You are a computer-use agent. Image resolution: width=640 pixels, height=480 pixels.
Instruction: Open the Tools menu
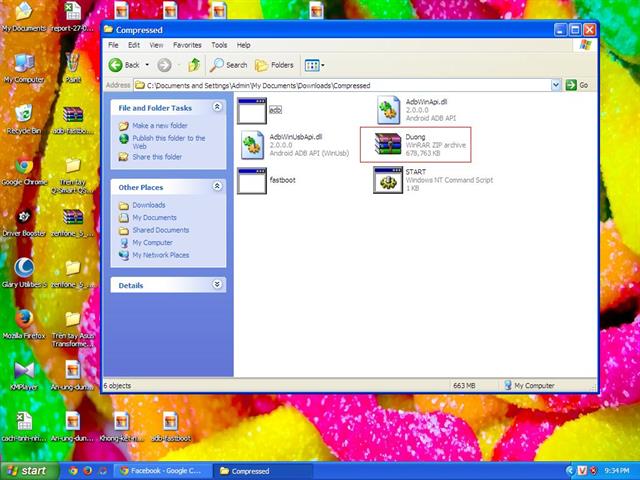(x=219, y=45)
